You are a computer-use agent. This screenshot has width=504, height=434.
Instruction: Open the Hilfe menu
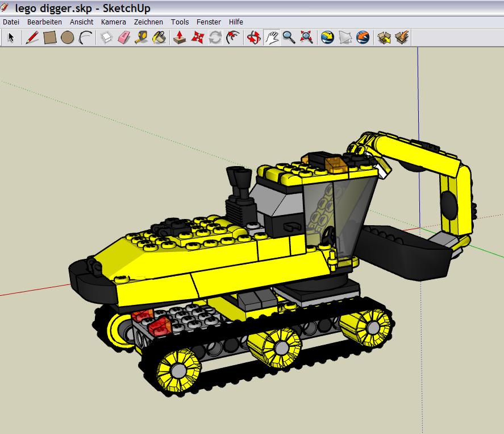236,22
